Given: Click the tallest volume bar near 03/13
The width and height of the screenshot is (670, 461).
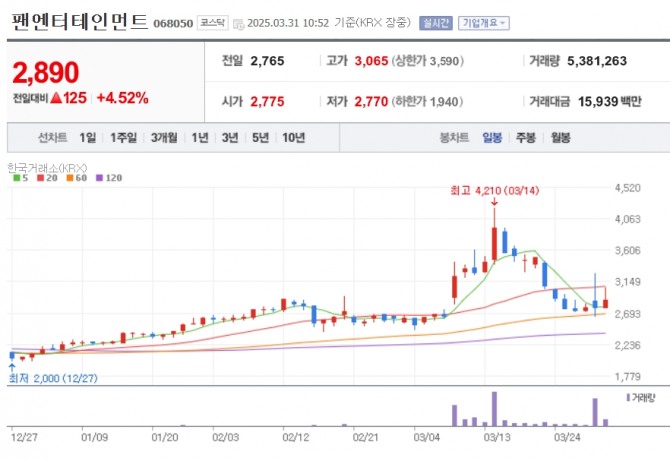Looking at the screenshot, I should [x=494, y=409].
